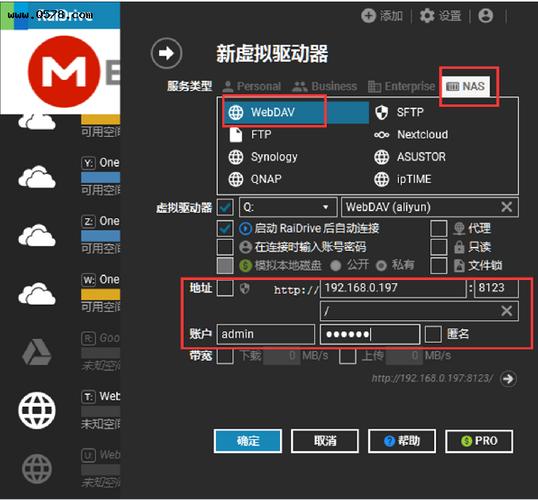Switch to NAS service tab
The height and width of the screenshot is (500, 538).
[x=466, y=86]
